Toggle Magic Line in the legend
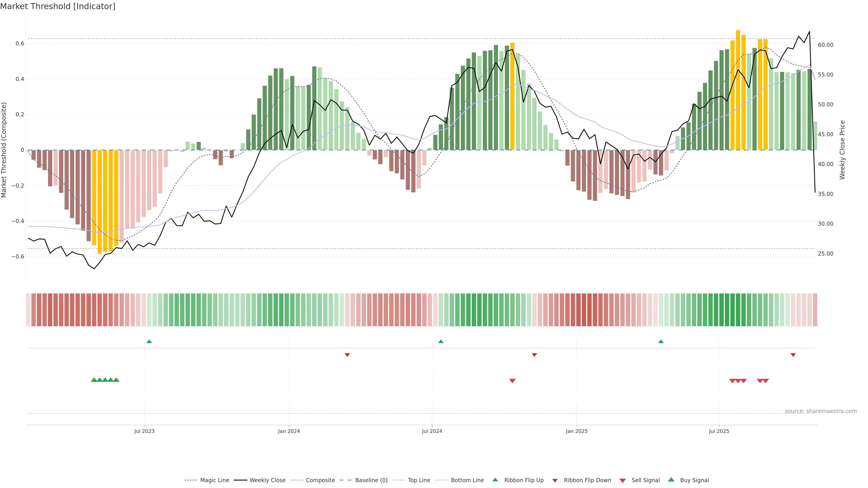 [214, 480]
